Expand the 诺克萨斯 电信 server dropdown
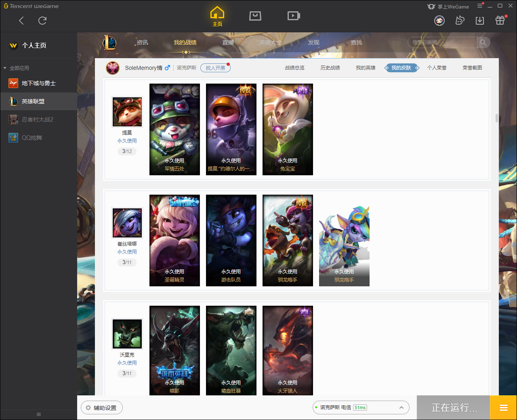Image resolution: width=517 pixels, height=420 pixels. (361, 407)
